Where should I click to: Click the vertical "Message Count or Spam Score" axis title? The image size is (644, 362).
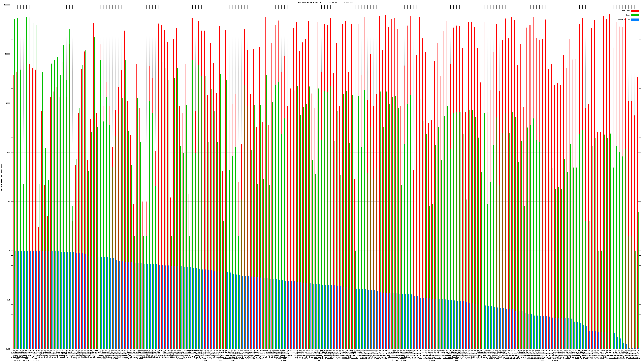coord(1,177)
